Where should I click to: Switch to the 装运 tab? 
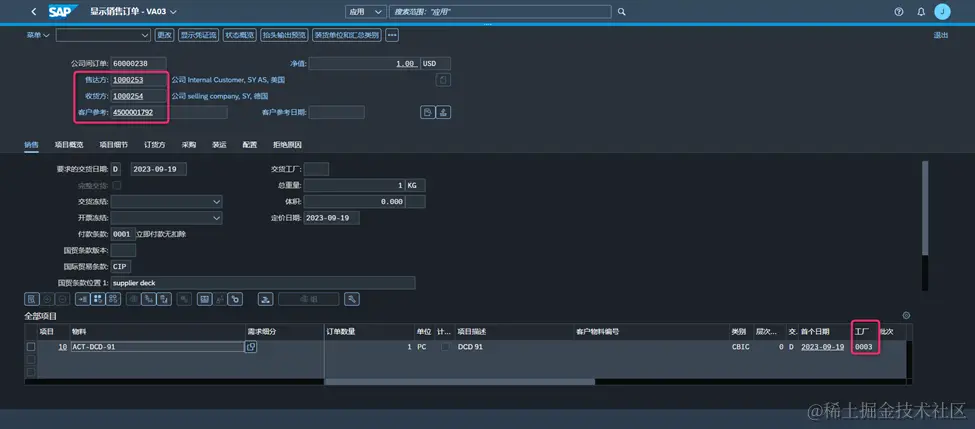pos(219,144)
